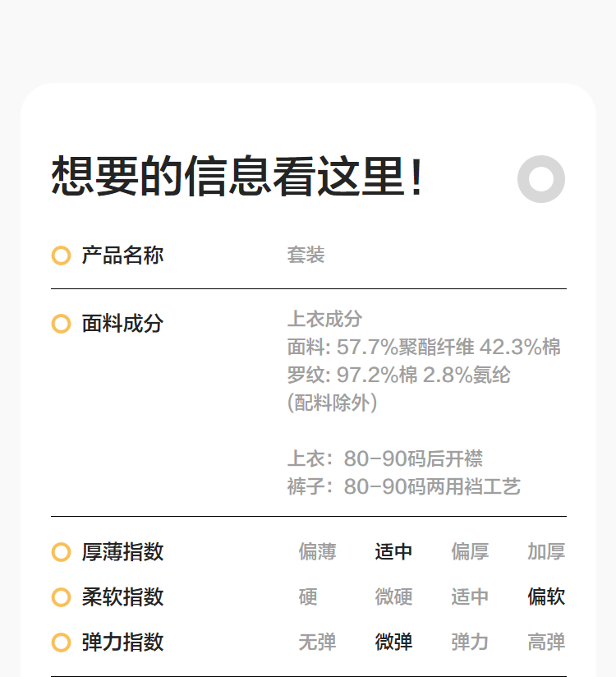Choose 微弹 elasticity option
Viewport: 616px width, 677px height.
pos(393,642)
